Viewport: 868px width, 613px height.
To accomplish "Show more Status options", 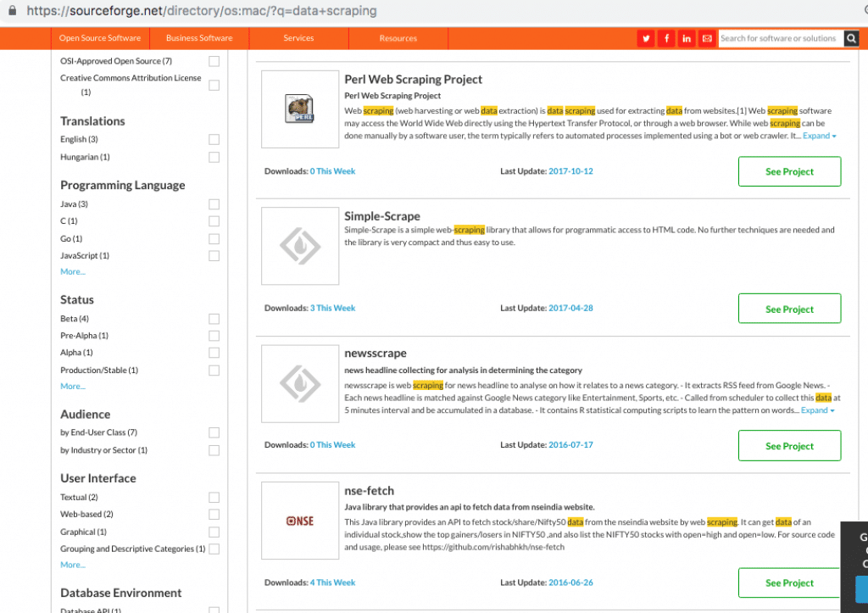I will [x=73, y=387].
